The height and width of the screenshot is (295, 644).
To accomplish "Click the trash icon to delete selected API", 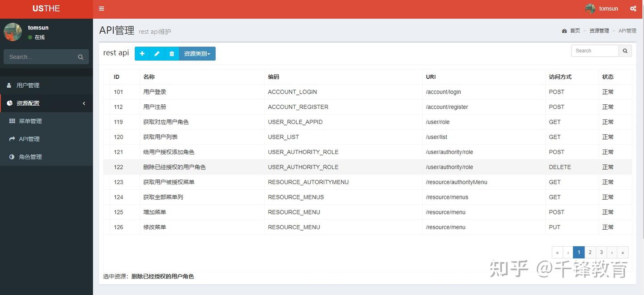I will tap(172, 53).
